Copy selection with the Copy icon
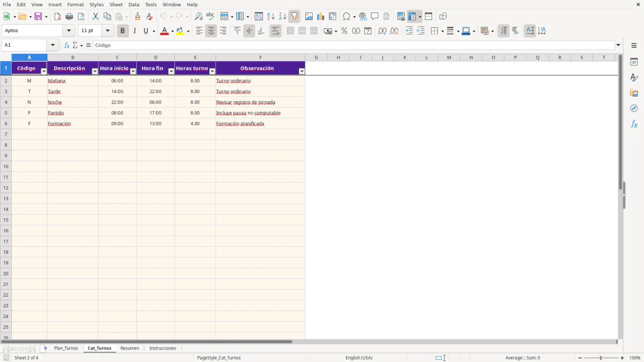Image resolution: width=644 pixels, height=362 pixels. click(107, 17)
